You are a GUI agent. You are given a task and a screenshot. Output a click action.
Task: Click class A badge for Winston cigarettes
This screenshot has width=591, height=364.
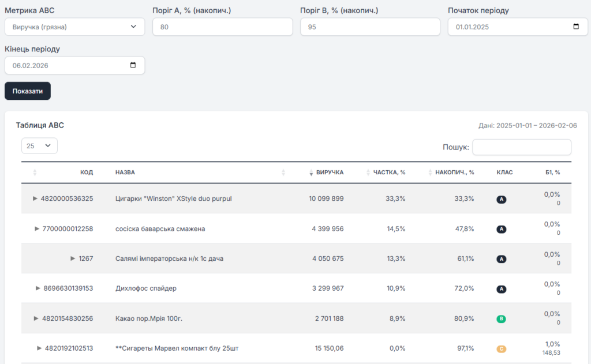502,200
